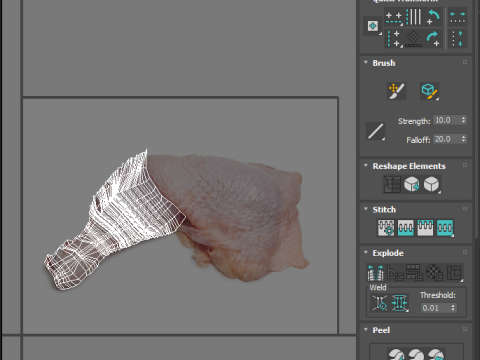Click Flatten by Material ID checker icon
The height and width of the screenshot is (360, 480).
[435, 272]
